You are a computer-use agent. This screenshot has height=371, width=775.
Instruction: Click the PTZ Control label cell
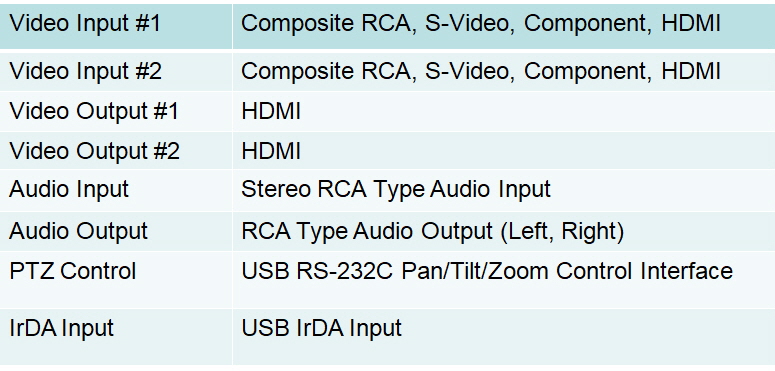click(116, 280)
